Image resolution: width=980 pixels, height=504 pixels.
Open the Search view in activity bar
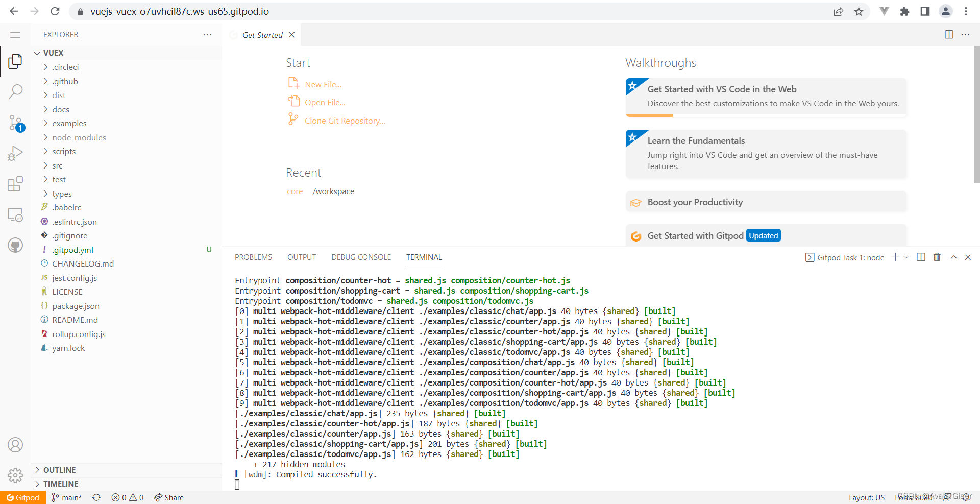click(x=15, y=91)
